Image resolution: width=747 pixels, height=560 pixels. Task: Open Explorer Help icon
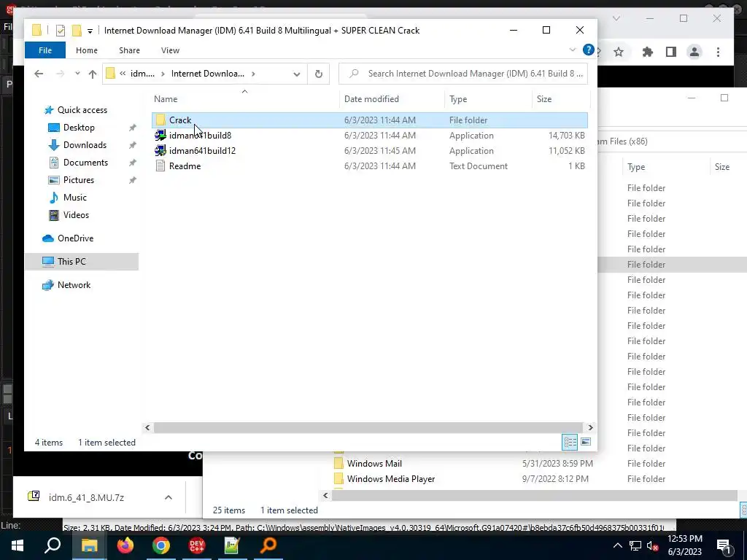coord(589,50)
